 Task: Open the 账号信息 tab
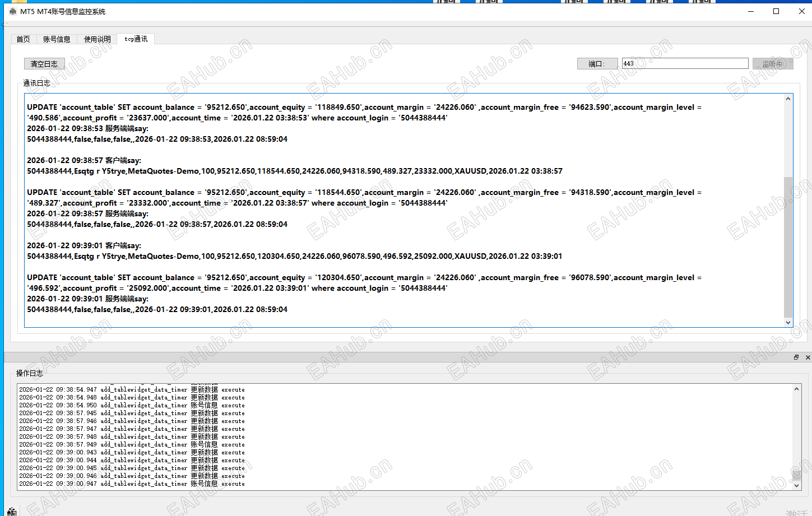tap(57, 39)
